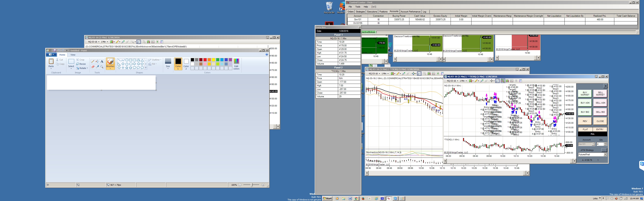Click the Save icon in Paint title bar
644x201 pixels.
[x=55, y=50]
